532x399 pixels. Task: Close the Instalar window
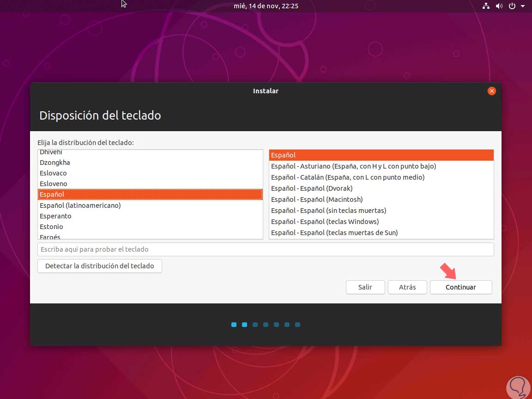click(492, 91)
